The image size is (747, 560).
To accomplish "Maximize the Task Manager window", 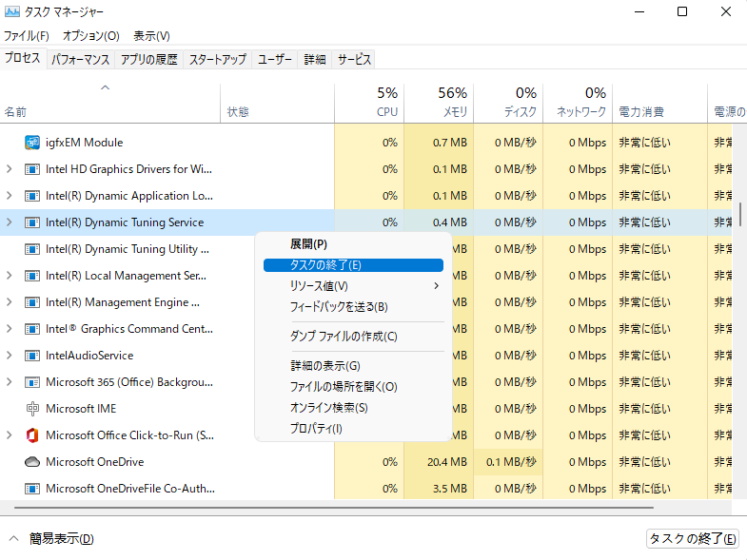I will pyautogui.click(x=682, y=11).
